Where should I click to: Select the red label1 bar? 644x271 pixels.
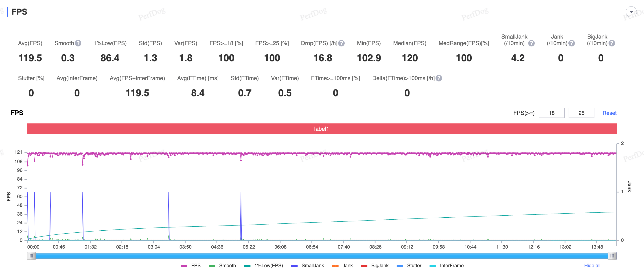click(x=322, y=129)
